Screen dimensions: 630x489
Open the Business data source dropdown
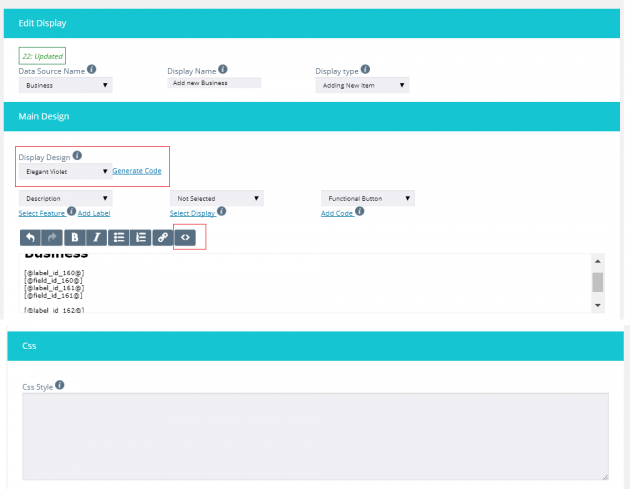(x=65, y=85)
